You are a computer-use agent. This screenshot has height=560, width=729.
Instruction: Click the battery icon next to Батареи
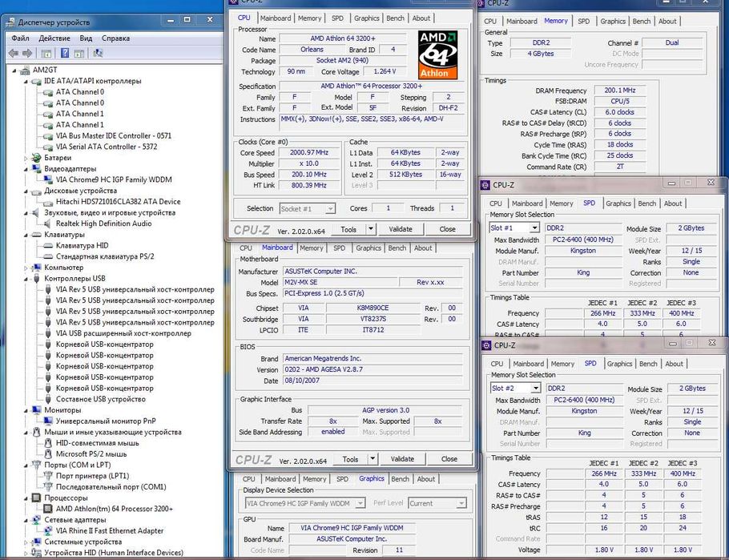(36, 158)
